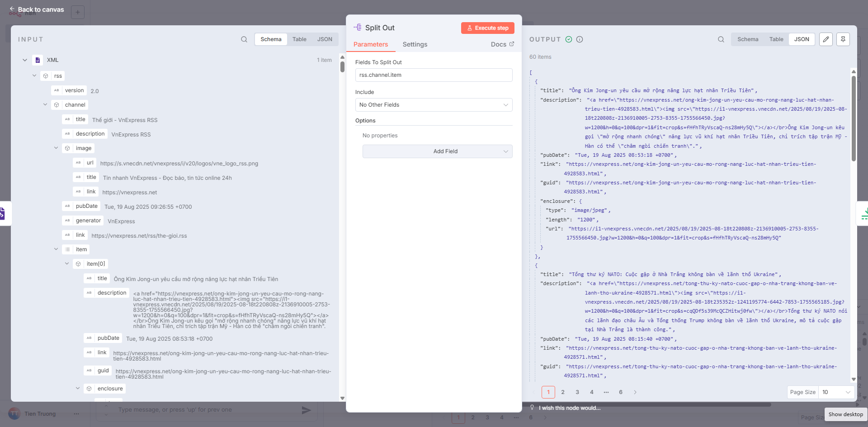This screenshot has width=868, height=427.
Task: Collapse the rss tree node
Action: (34, 75)
